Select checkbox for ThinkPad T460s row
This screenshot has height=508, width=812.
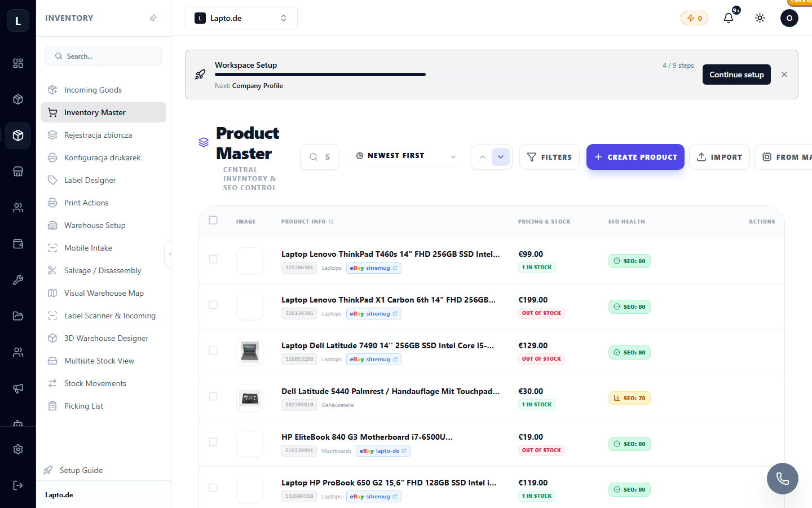213,259
